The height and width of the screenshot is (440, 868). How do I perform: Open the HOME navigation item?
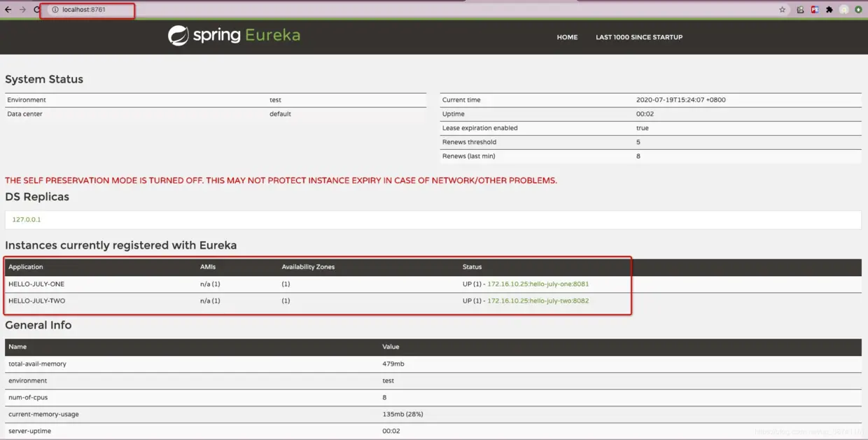(x=567, y=37)
